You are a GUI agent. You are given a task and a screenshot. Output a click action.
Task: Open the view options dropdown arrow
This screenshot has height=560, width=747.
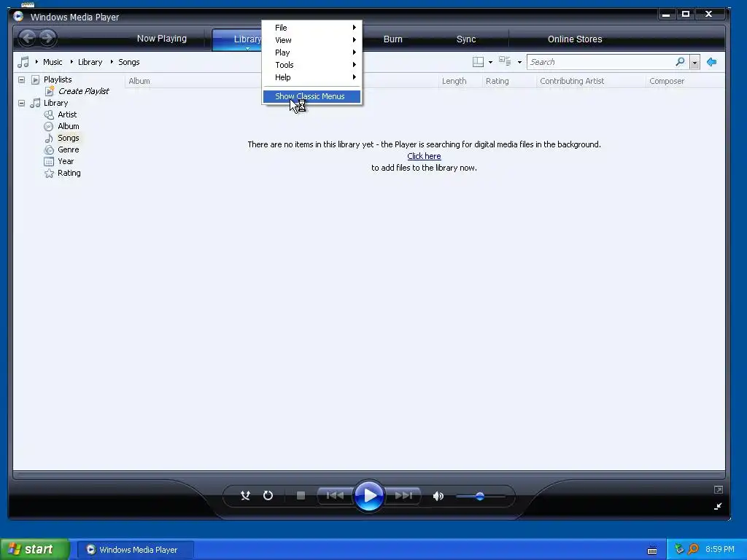pos(519,63)
